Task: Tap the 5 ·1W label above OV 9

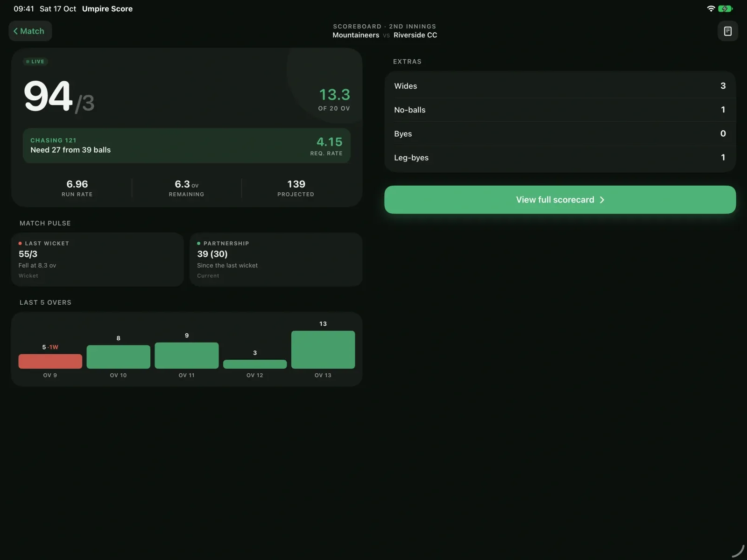Action: point(50,347)
